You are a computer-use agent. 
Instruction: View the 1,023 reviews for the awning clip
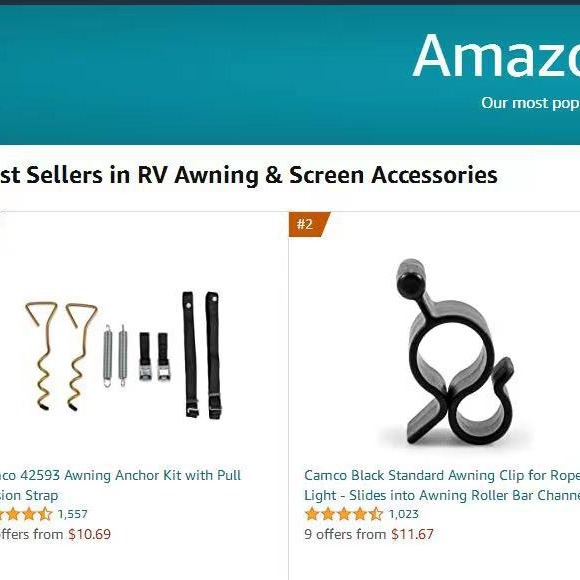point(404,514)
